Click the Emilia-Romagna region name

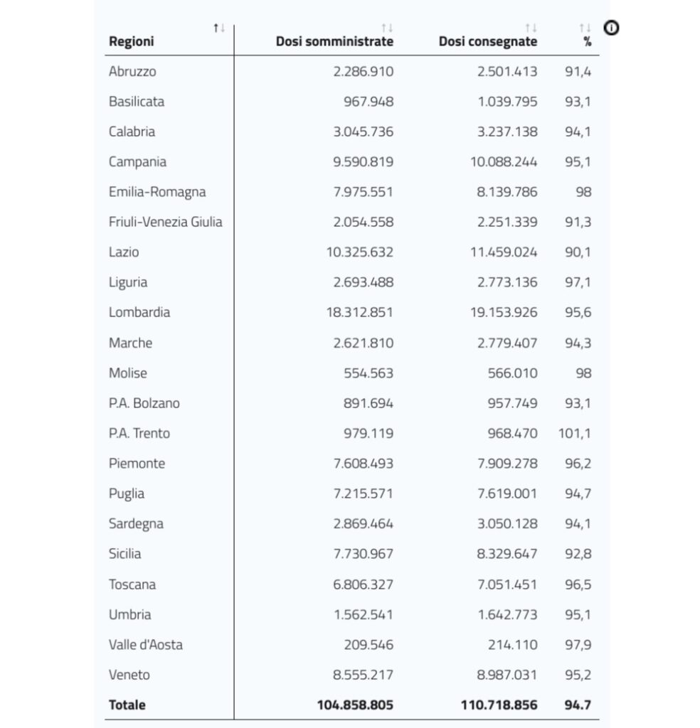click(157, 192)
